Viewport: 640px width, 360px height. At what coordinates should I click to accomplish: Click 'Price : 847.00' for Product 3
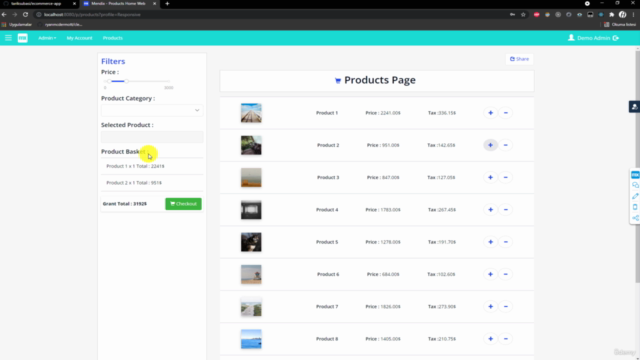coord(383,177)
